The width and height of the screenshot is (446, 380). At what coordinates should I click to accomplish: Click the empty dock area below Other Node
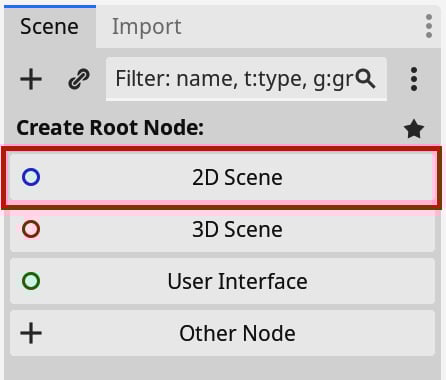coord(222,368)
